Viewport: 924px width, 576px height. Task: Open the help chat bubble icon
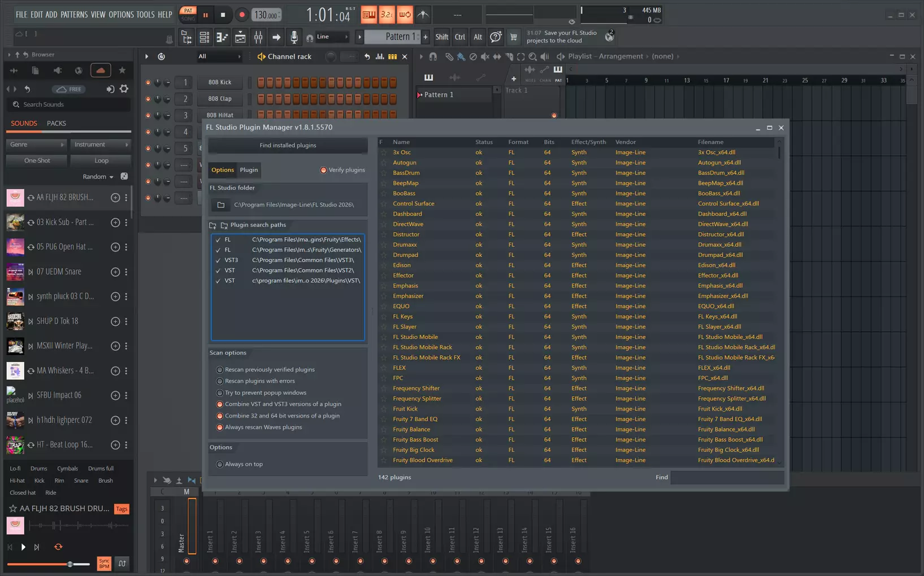[x=496, y=37]
